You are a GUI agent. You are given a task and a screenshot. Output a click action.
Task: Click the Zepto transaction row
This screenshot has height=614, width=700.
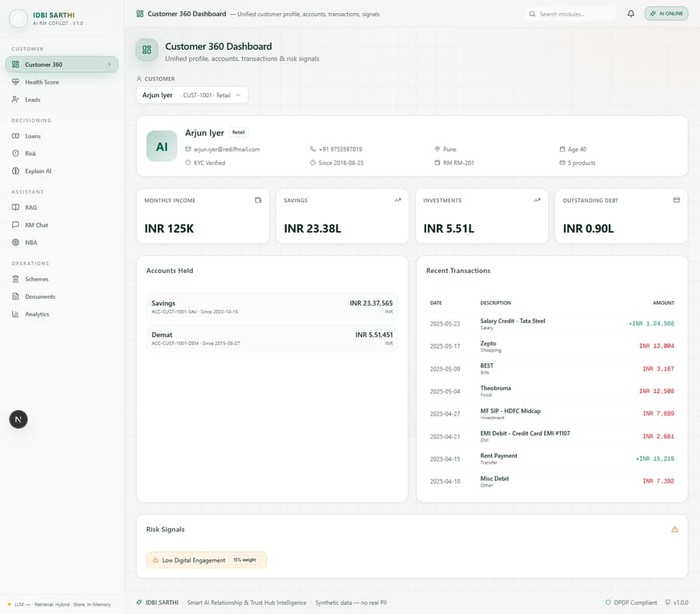[551, 346]
